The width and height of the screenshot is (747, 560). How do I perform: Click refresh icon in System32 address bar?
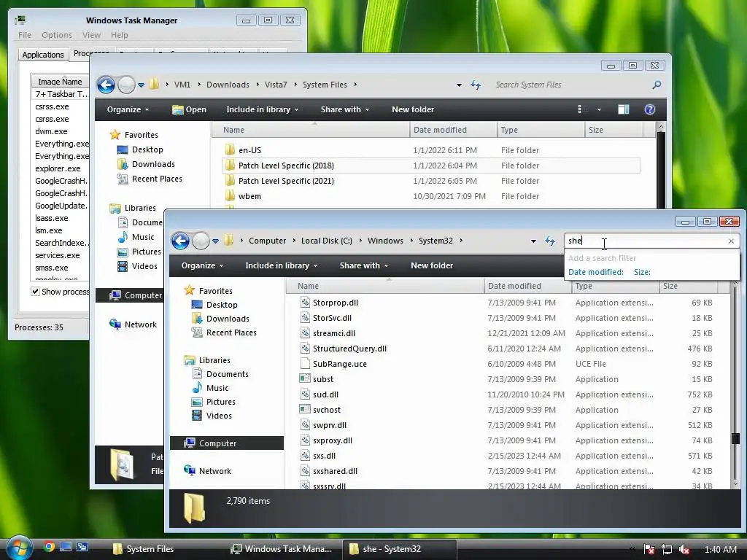click(550, 241)
